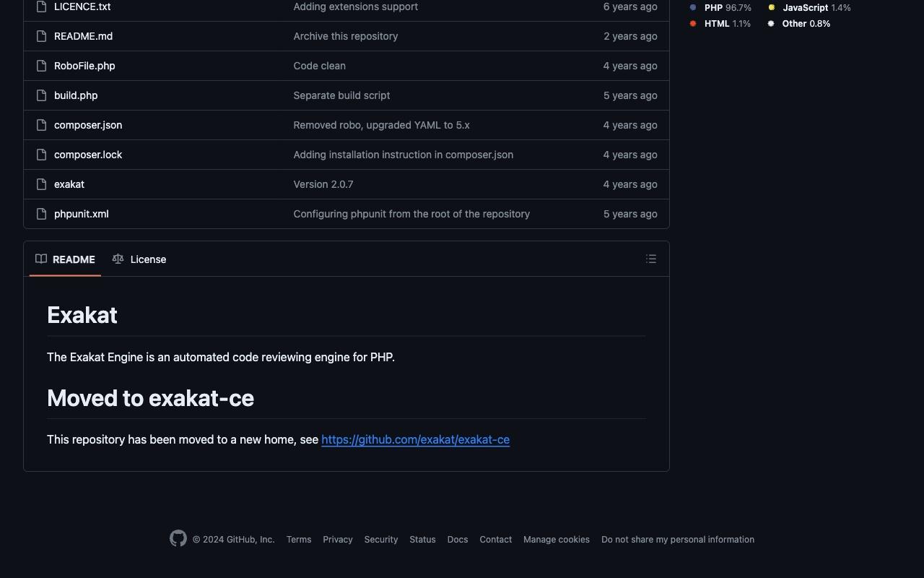The image size is (924, 578).
Task: Open commit 'Archive this repository'
Action: (346, 36)
